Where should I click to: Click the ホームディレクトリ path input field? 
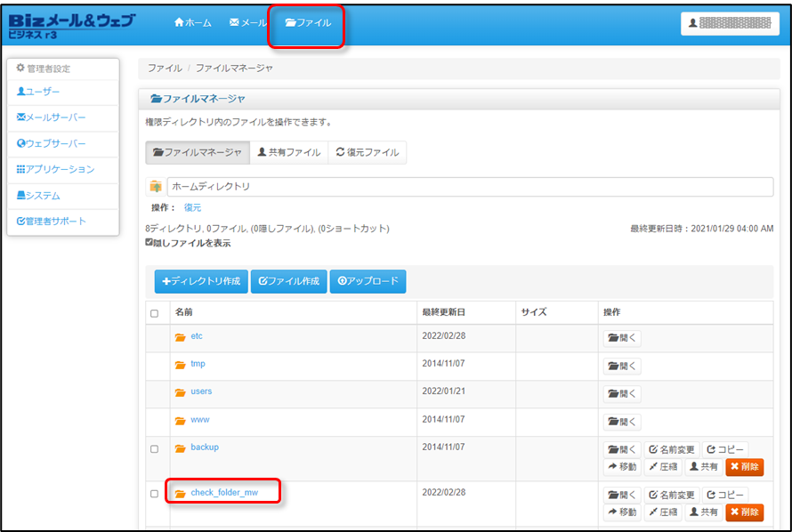pyautogui.click(x=469, y=187)
